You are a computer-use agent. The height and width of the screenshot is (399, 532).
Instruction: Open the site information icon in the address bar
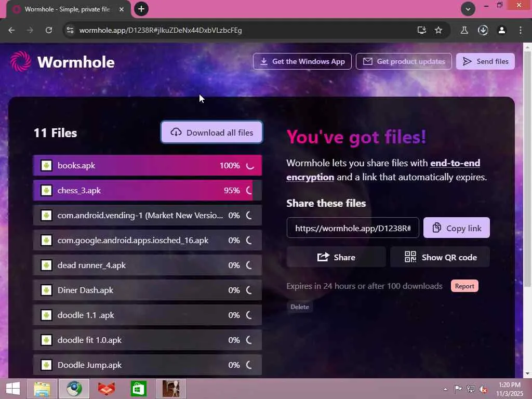tap(70, 30)
